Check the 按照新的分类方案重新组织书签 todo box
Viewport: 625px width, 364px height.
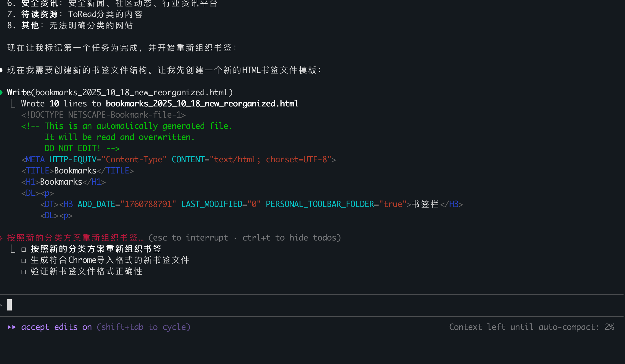click(24, 249)
